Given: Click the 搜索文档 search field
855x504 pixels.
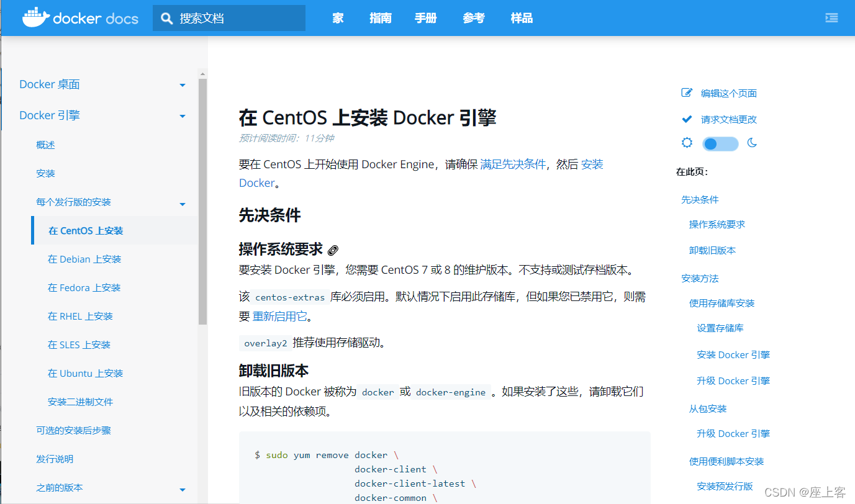Looking at the screenshot, I should pyautogui.click(x=229, y=18).
